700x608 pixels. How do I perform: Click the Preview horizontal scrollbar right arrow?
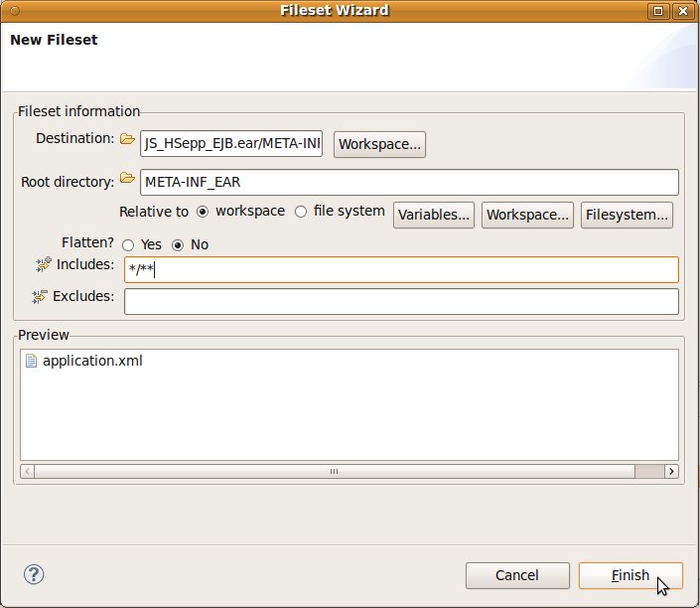(671, 471)
